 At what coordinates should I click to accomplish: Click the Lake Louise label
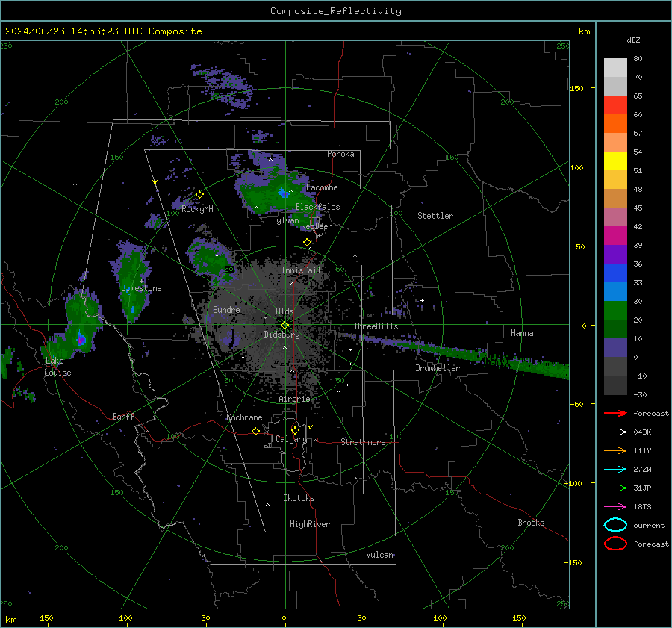point(57,367)
